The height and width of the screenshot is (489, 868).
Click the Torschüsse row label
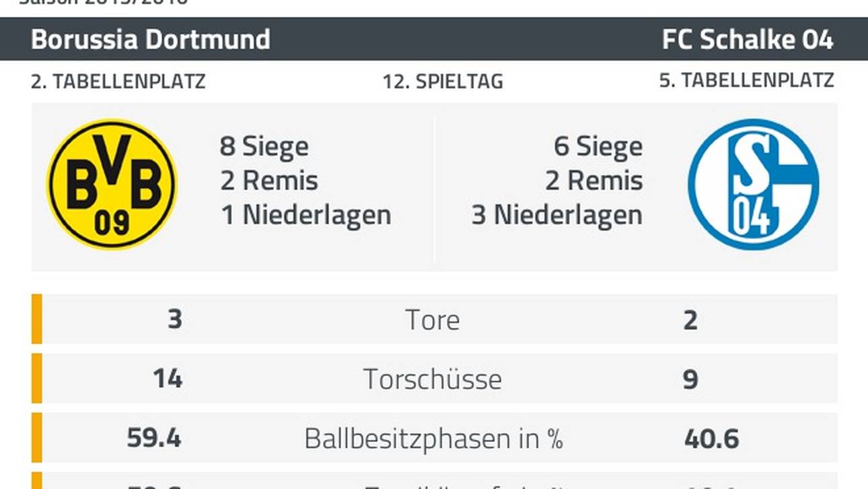(x=433, y=379)
